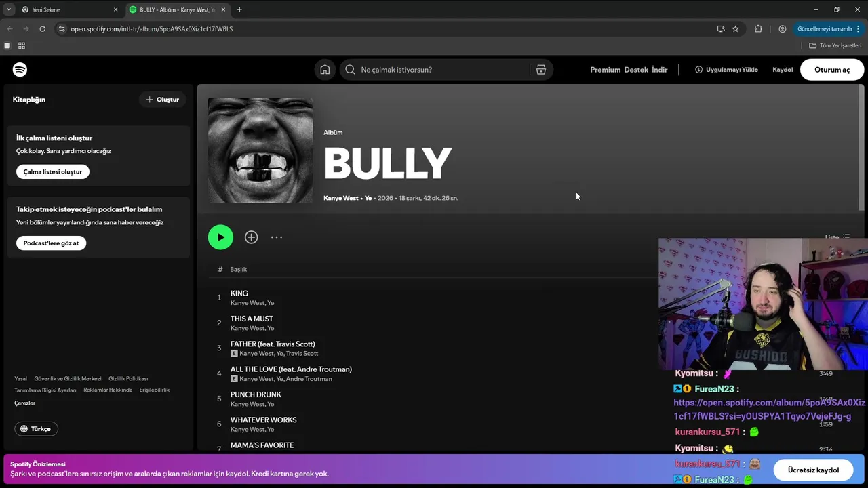Viewport: 868px width, 488px height.
Task: Click the Spotify logo icon
Action: coord(20,70)
